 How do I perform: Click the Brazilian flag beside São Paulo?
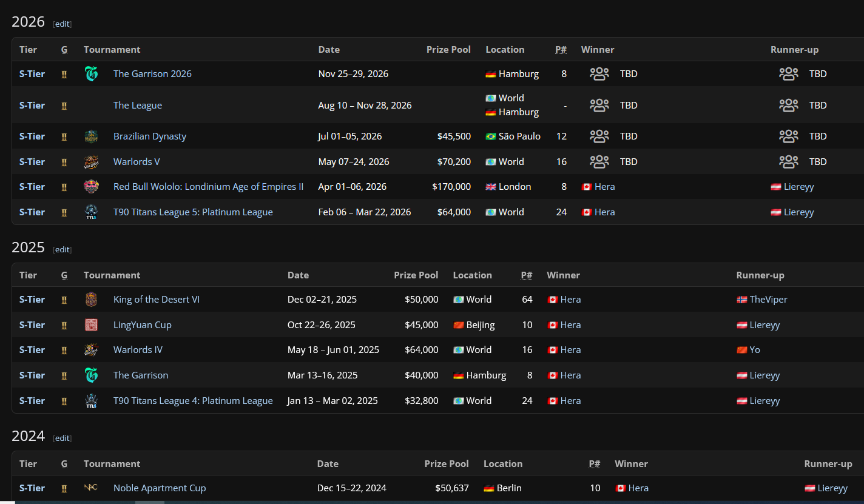pos(491,136)
